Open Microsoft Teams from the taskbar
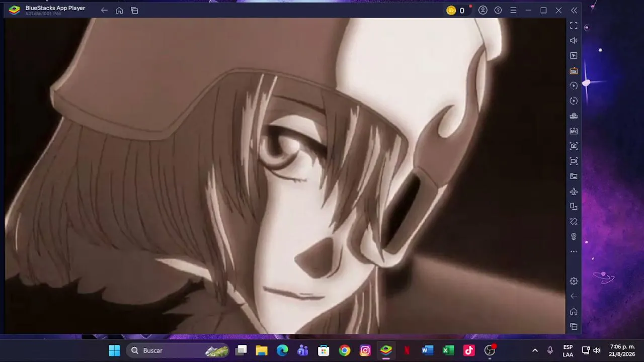The width and height of the screenshot is (644, 362). (x=303, y=350)
